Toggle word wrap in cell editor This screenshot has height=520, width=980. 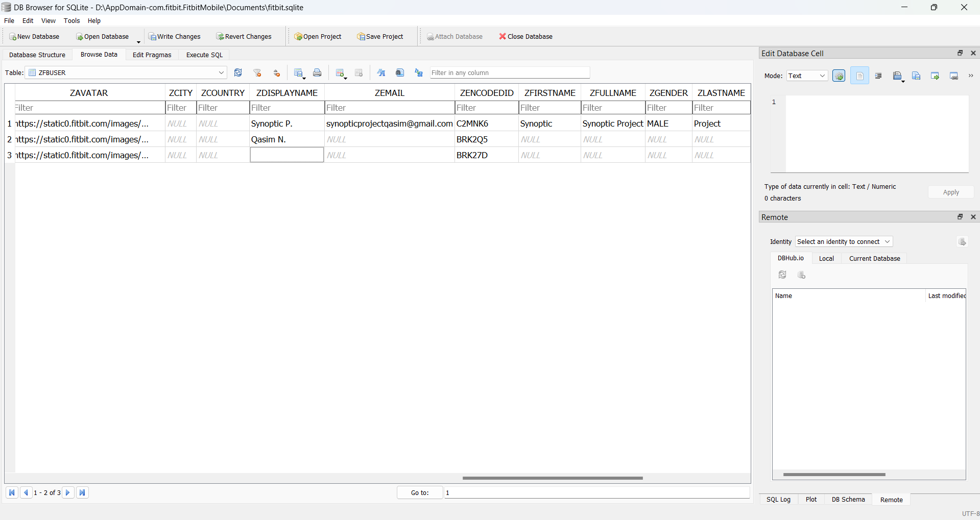(x=859, y=76)
